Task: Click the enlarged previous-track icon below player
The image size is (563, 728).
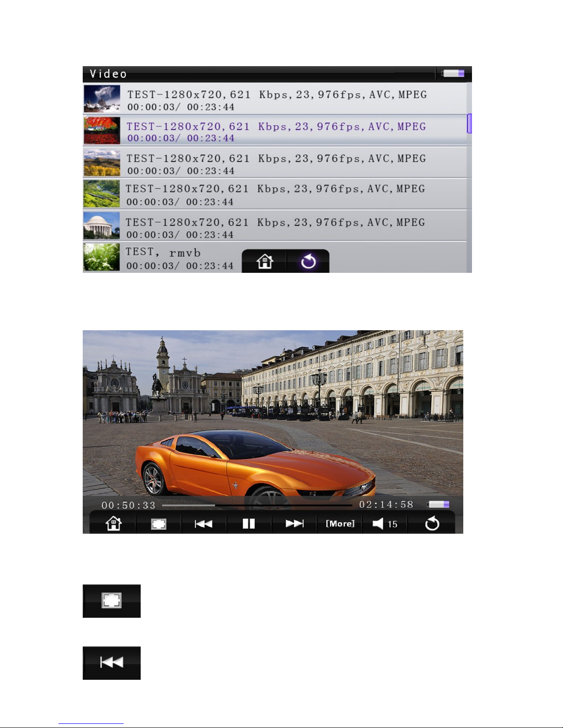Action: point(112,663)
